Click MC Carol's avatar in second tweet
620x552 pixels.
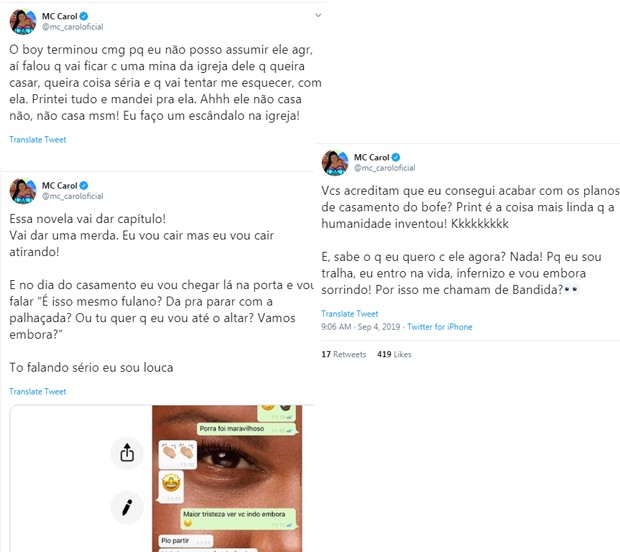coord(23,191)
